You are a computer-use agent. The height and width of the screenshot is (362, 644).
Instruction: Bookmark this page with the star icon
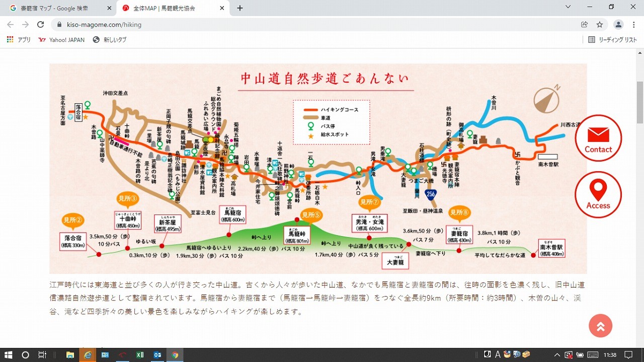point(599,25)
